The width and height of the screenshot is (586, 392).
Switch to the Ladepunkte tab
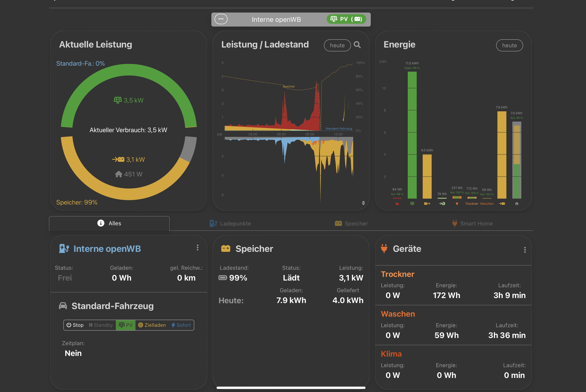230,224
